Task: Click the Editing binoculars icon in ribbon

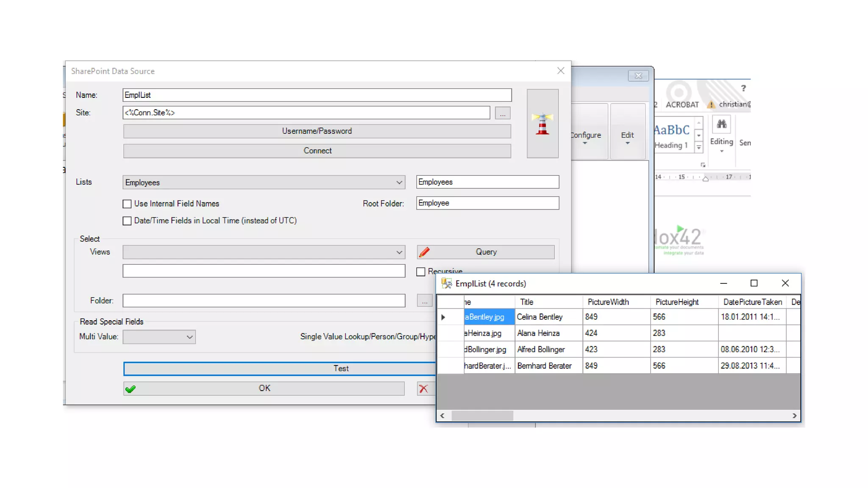Action: pos(721,124)
